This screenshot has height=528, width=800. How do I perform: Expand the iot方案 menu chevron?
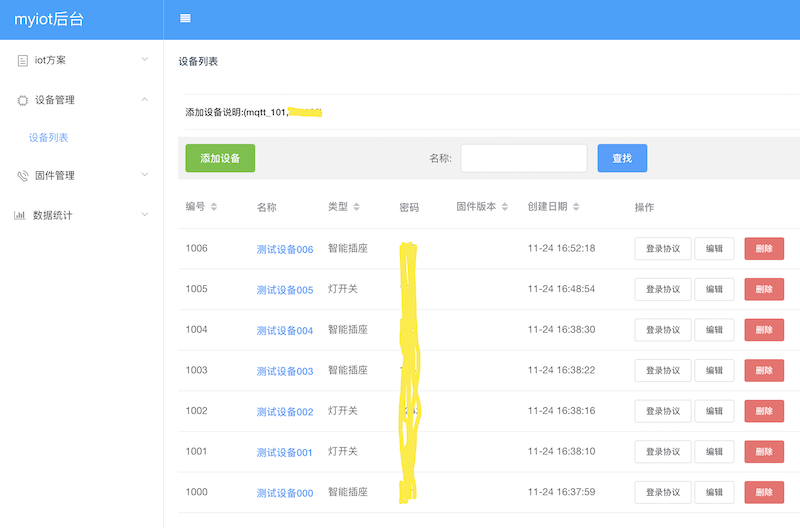[145, 60]
